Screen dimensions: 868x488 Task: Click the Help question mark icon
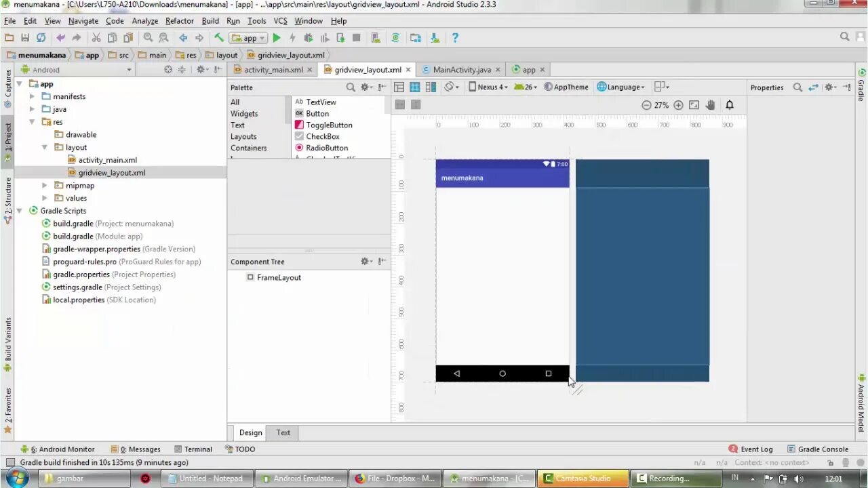point(455,38)
